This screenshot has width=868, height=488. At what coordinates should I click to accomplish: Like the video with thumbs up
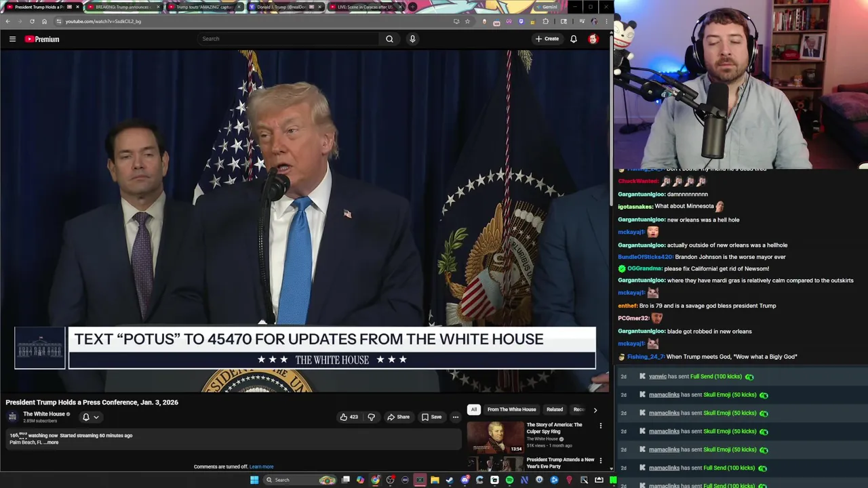(x=349, y=417)
